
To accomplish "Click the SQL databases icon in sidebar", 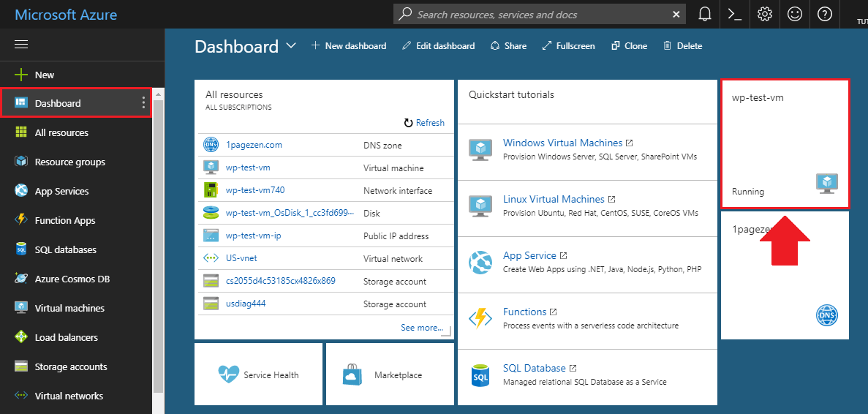I will [21, 249].
